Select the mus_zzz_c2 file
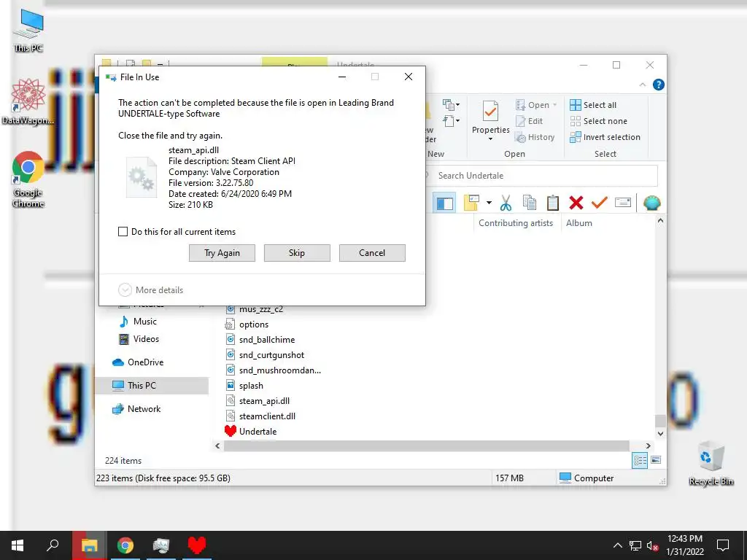747x560 pixels. [255, 309]
